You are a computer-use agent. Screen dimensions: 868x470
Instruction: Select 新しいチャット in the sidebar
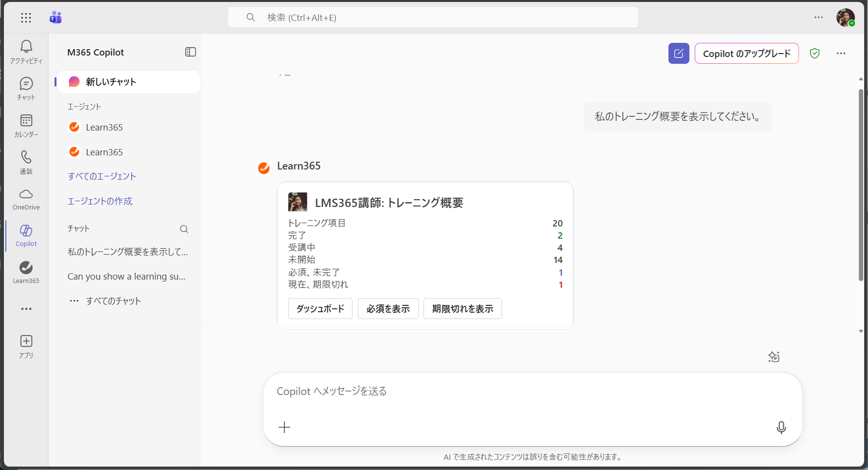(x=129, y=82)
